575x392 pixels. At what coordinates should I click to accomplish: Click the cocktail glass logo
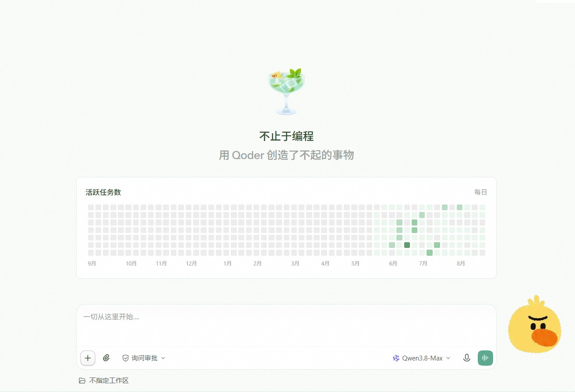286,91
